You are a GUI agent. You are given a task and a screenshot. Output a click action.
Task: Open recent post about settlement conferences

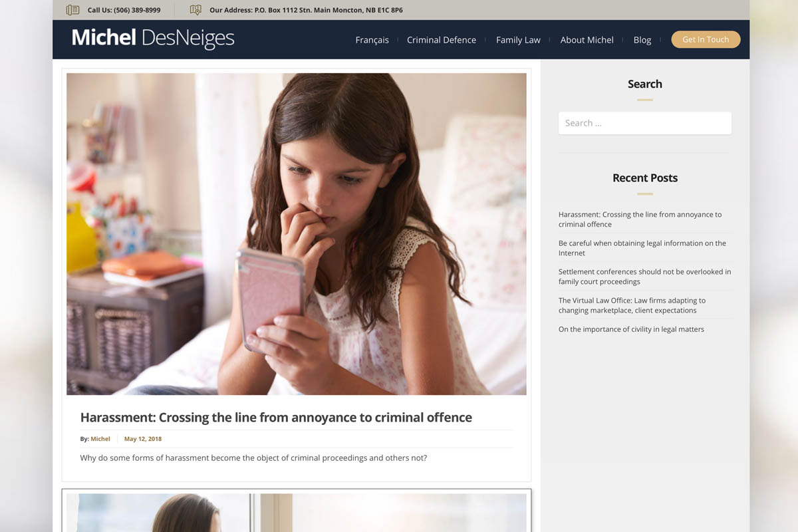pos(644,277)
